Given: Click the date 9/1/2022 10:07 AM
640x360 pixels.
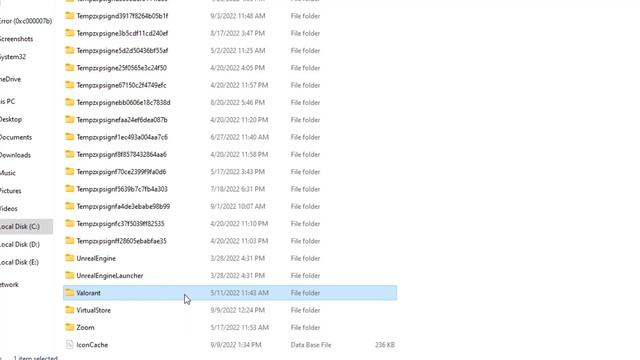Looking at the screenshot, I should [x=238, y=207].
